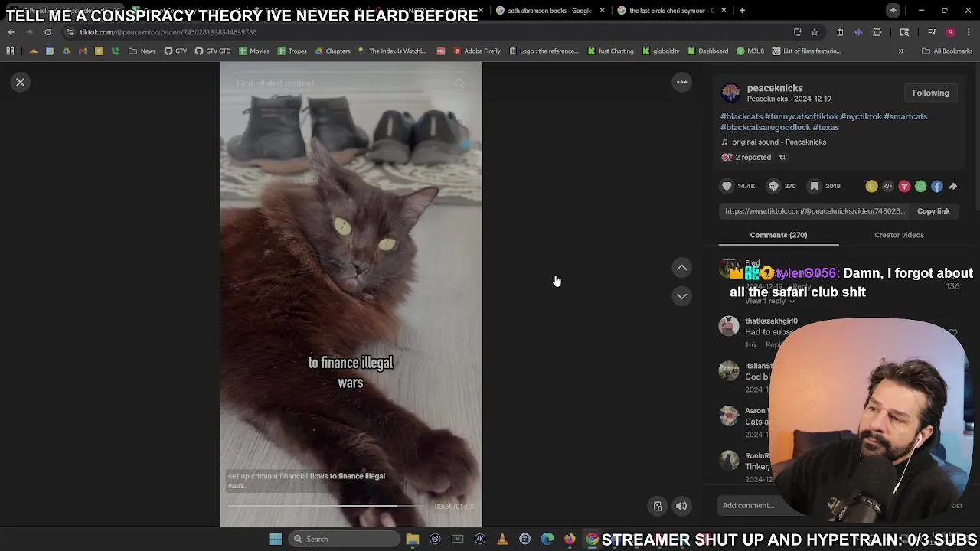Open the Just Chatting bookmark
Screen dimensions: 980x551
pyautogui.click(x=611, y=51)
